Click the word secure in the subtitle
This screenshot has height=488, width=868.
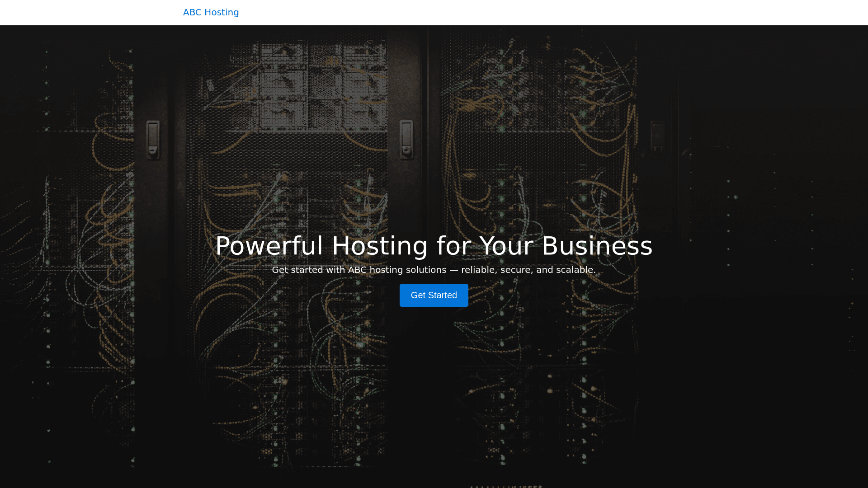coord(515,270)
